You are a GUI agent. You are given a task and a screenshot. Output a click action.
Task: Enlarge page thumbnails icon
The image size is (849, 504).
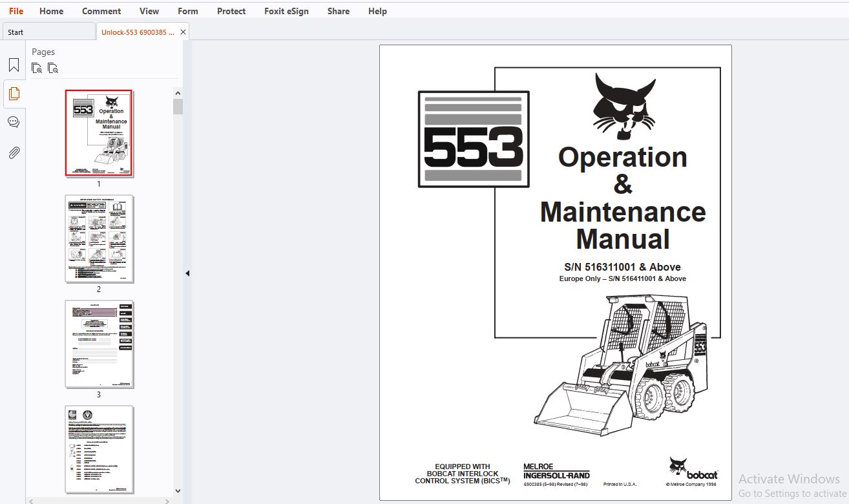[x=37, y=68]
